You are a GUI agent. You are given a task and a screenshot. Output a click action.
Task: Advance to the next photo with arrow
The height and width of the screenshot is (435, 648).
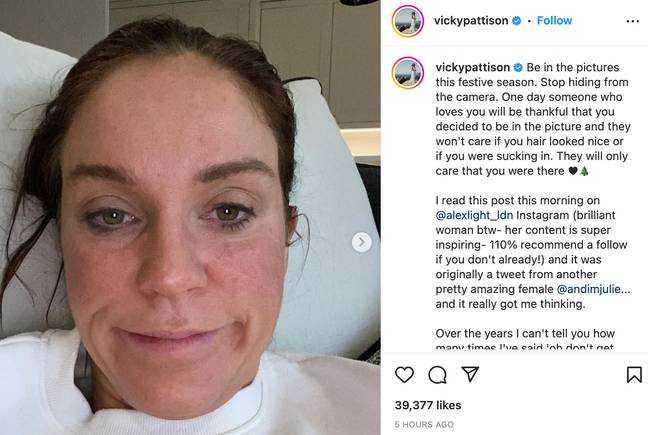361,242
